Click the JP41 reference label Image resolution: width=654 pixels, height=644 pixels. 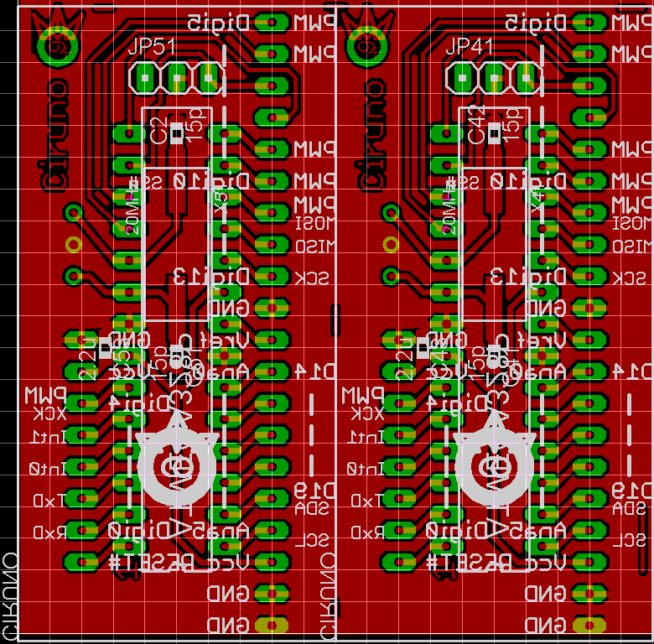(470, 47)
